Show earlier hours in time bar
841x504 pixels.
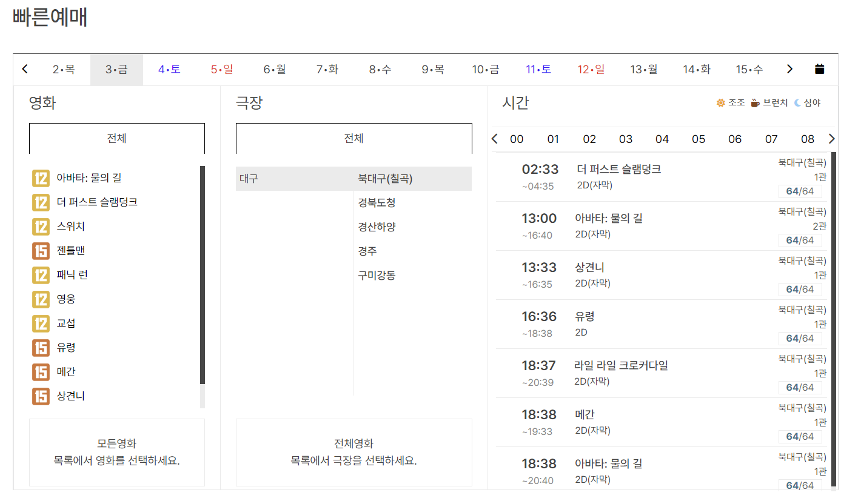[494, 139]
